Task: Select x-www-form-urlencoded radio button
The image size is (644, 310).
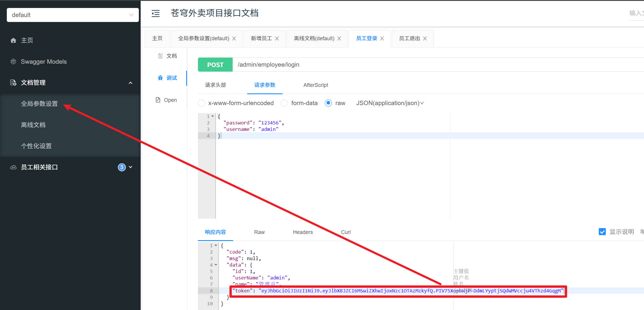Action: click(201, 103)
